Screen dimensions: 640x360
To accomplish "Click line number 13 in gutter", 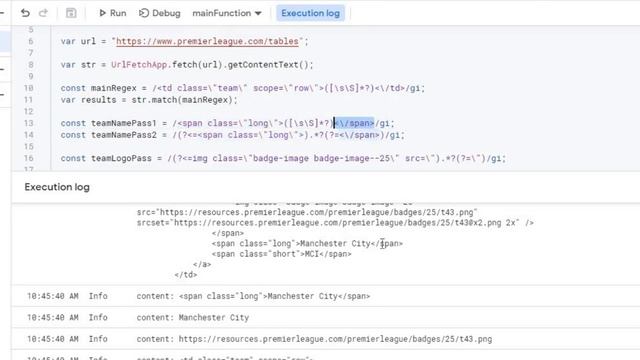I will (29, 123).
